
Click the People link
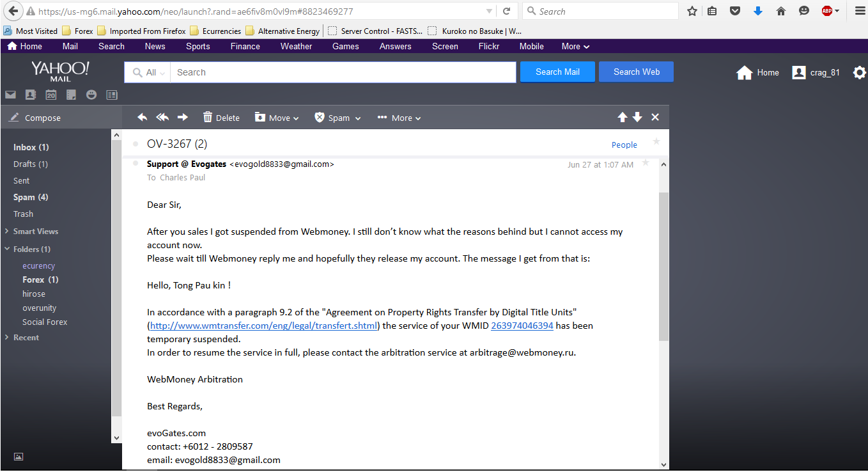tap(624, 145)
